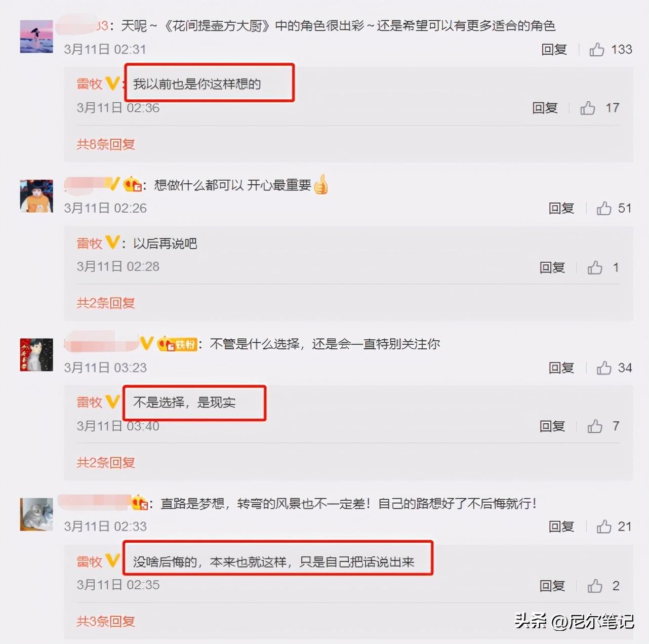The width and height of the screenshot is (649, 644).
Task: Like the comment with 51 likes
Action: (604, 208)
